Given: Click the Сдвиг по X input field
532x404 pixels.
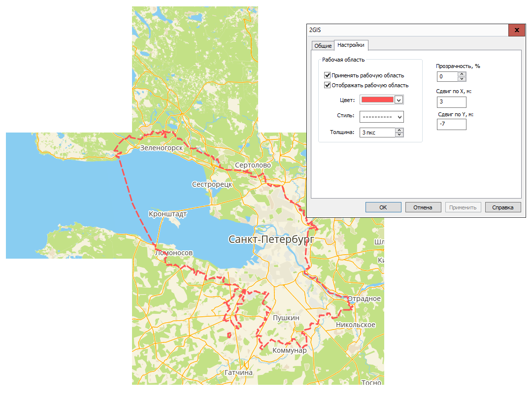Looking at the screenshot, I should (x=451, y=102).
